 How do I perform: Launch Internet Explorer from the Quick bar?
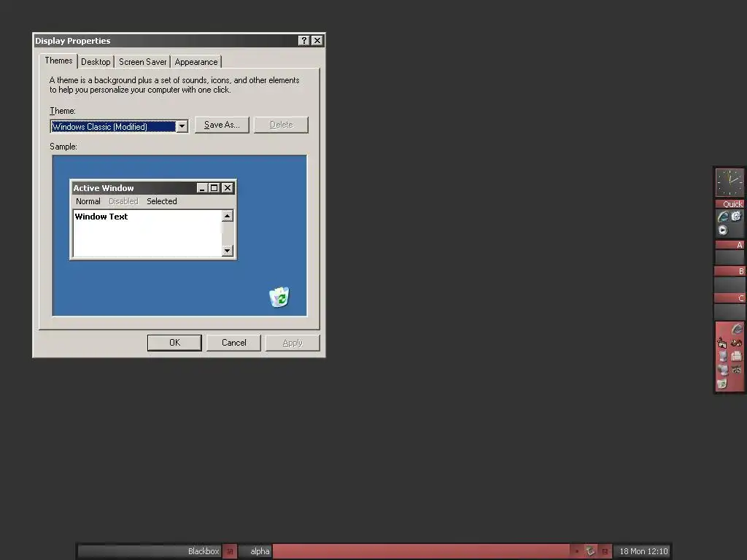(x=723, y=217)
